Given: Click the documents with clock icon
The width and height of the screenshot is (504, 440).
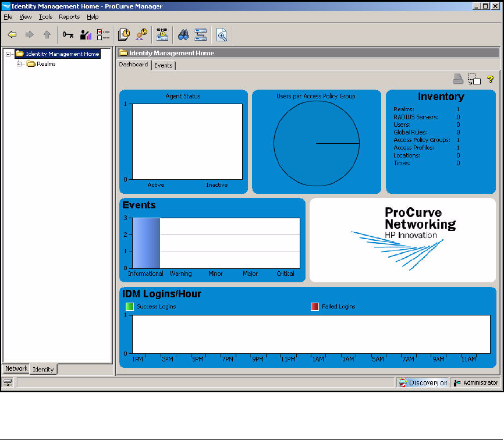Looking at the screenshot, I should pos(124,34).
